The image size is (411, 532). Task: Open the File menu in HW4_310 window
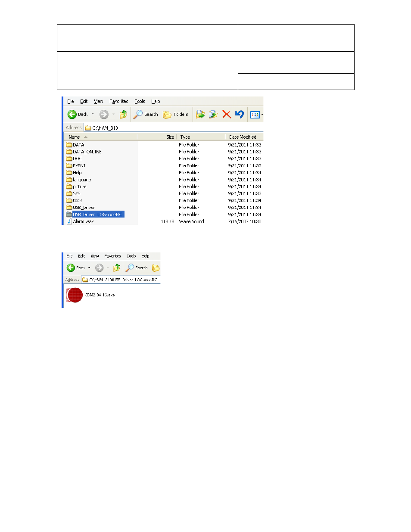tap(71, 102)
